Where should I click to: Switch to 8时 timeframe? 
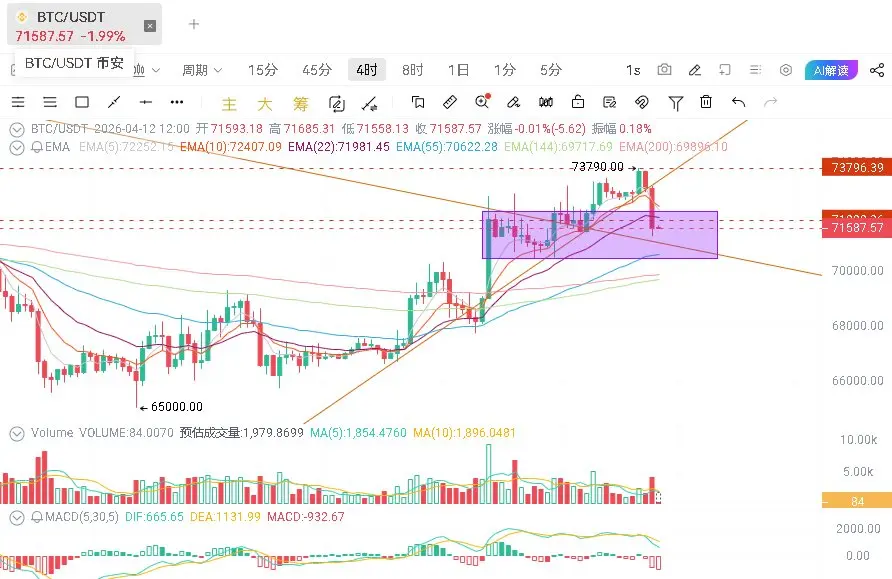tap(412, 70)
